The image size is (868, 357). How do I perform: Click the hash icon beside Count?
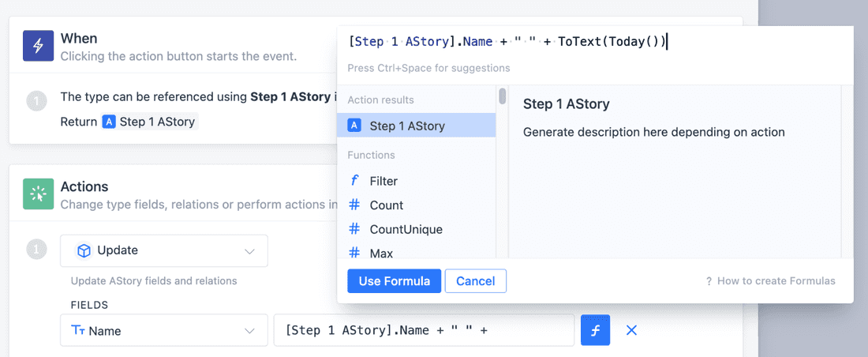coord(354,205)
